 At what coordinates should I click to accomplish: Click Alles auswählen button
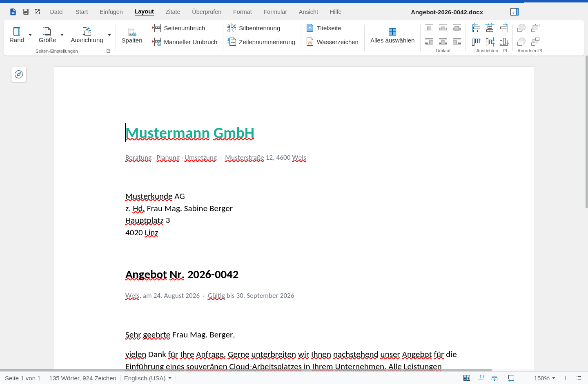point(392,36)
